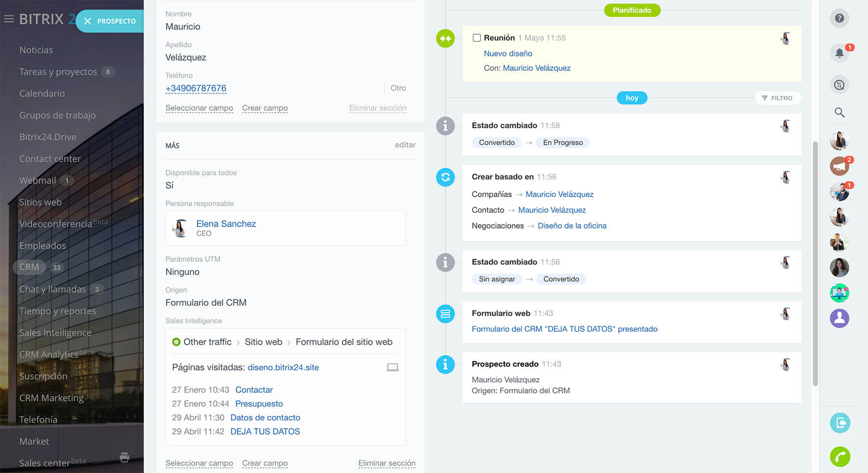Go to Tareas y proyectos
The width and height of the screenshot is (868, 473).
pyautogui.click(x=58, y=72)
